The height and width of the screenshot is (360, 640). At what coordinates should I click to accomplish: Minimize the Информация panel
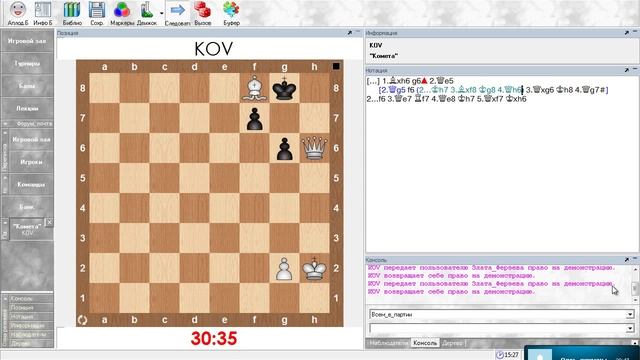tap(635, 32)
